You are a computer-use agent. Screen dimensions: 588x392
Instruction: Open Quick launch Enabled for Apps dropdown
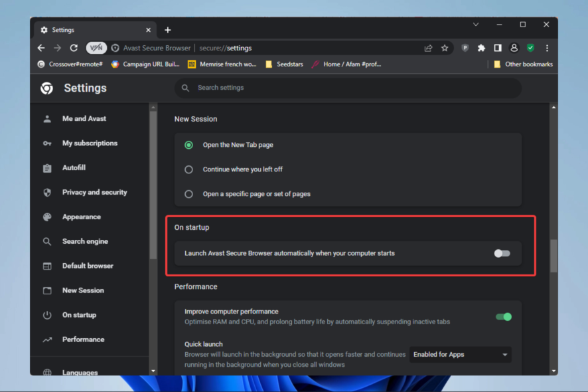(460, 354)
